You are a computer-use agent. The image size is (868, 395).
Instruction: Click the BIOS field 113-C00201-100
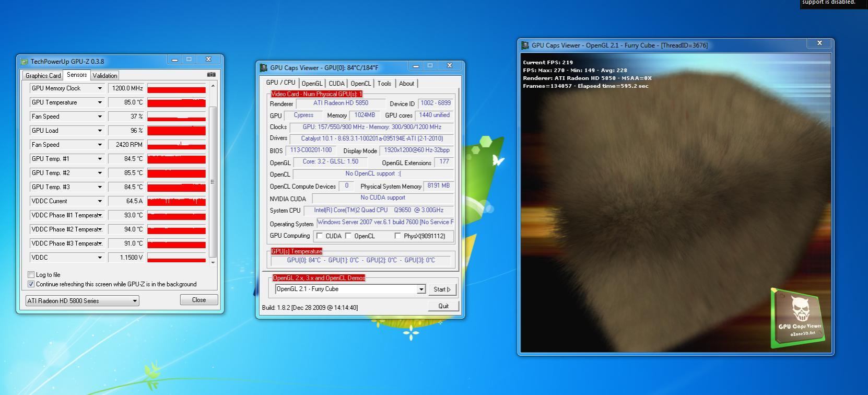point(311,150)
